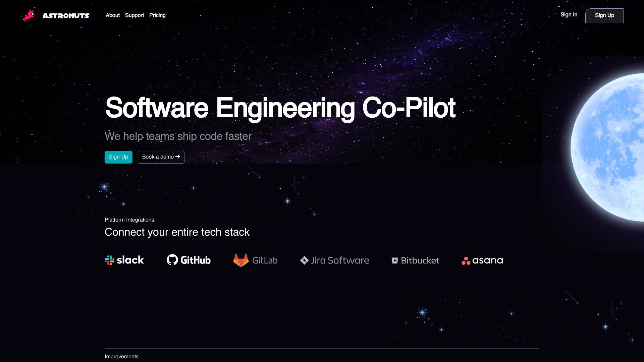Click the Asana three-dot logo
The image size is (644, 362).
click(x=466, y=260)
